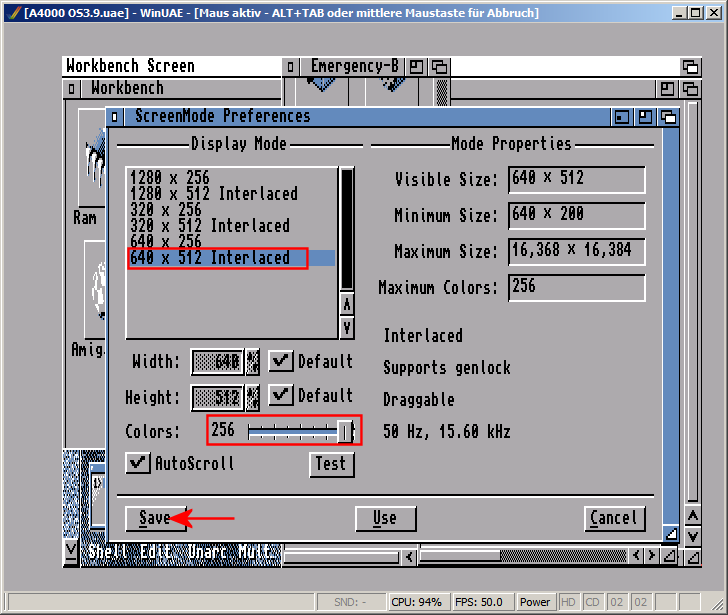Click the Colors slider knob
The height and width of the screenshot is (615, 728).
345,432
